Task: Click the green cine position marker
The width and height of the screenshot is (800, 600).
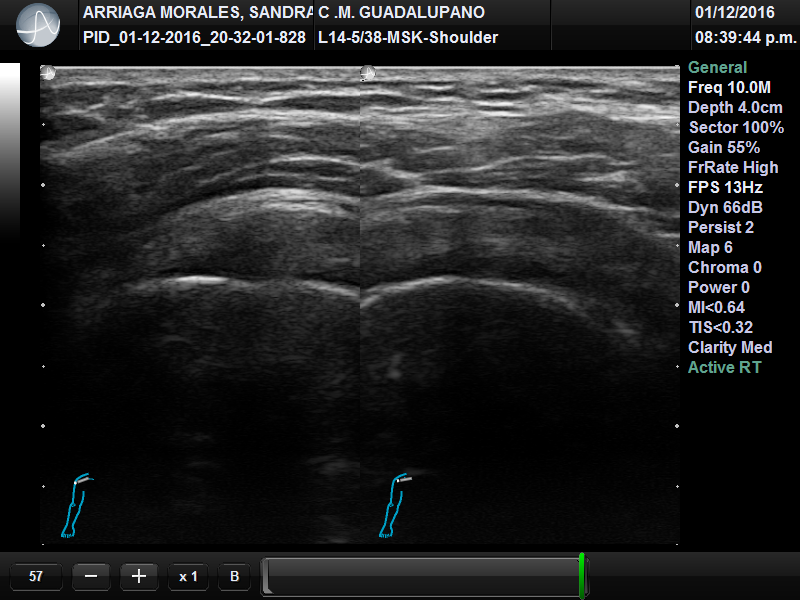Action: 582,576
